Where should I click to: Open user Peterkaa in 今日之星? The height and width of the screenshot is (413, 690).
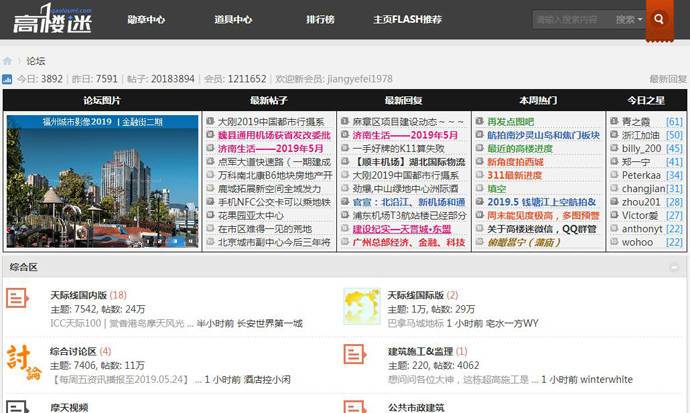pyautogui.click(x=641, y=175)
